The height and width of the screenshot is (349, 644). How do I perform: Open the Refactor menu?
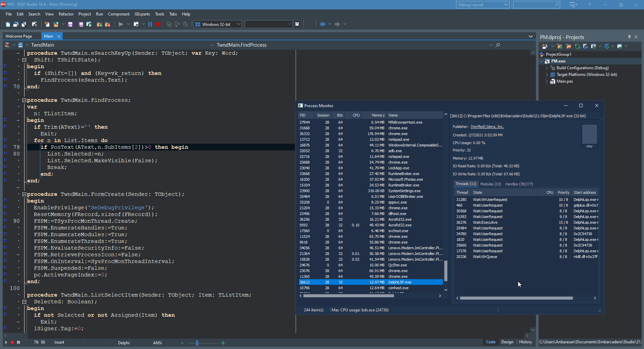point(66,14)
